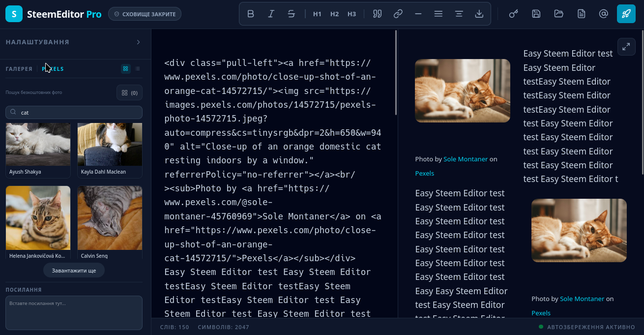
Task: Apply strikethrough formatting
Action: [x=291, y=14]
